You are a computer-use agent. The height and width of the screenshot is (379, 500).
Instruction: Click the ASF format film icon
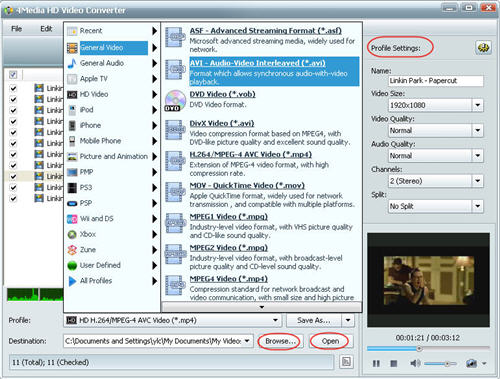point(175,38)
